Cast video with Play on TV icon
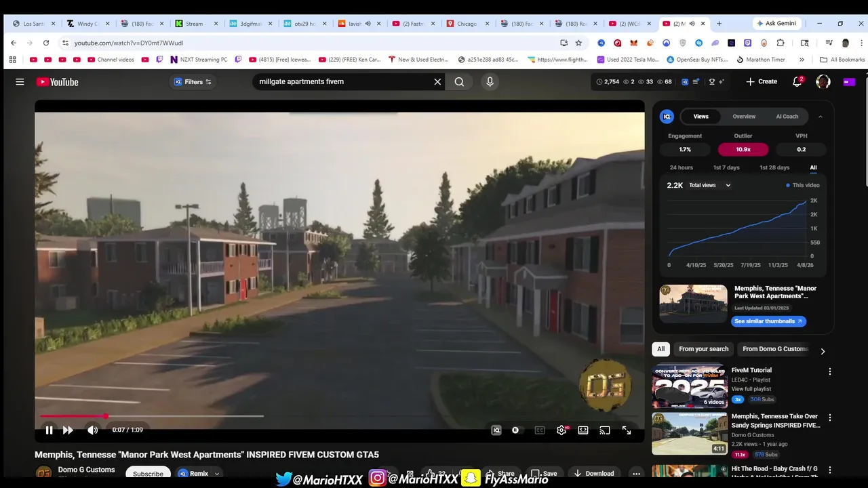Screen dimensions: 868x488 click(605, 430)
